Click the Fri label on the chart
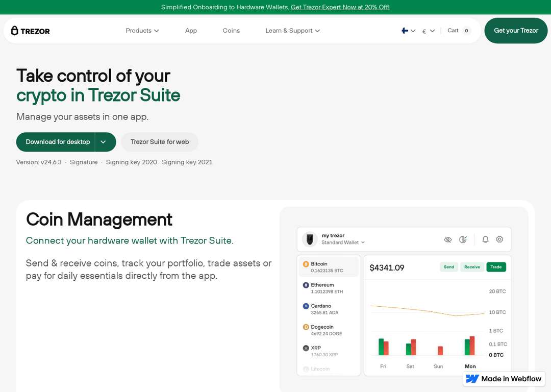This screenshot has height=392, width=551. [x=383, y=366]
